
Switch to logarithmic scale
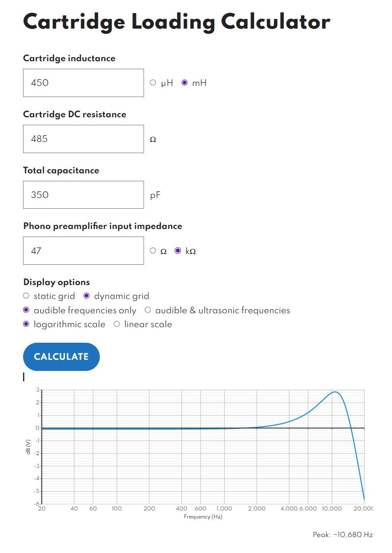(26, 324)
